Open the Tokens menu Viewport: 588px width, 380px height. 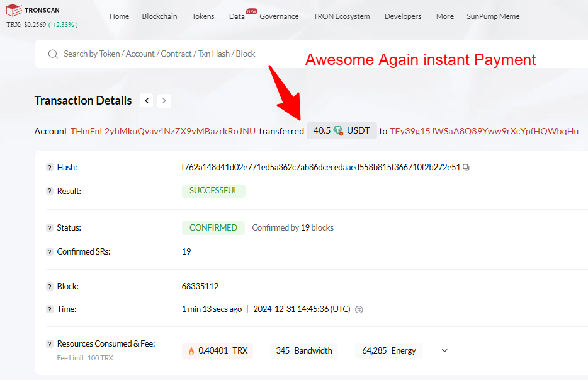pos(203,16)
